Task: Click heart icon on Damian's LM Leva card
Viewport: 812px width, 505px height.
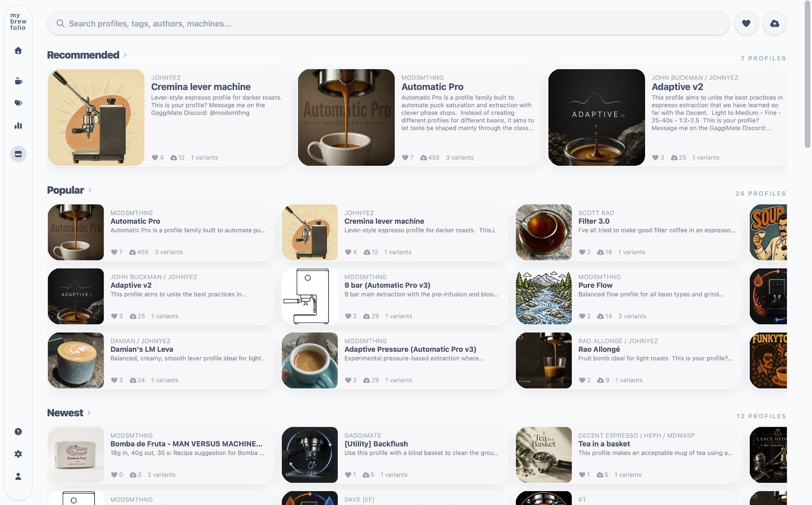Action: 114,380
